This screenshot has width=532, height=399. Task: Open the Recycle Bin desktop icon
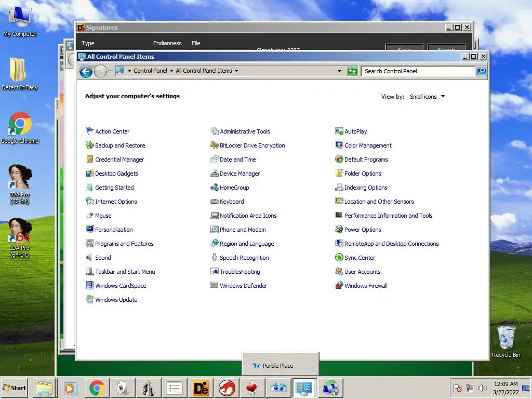(506, 342)
